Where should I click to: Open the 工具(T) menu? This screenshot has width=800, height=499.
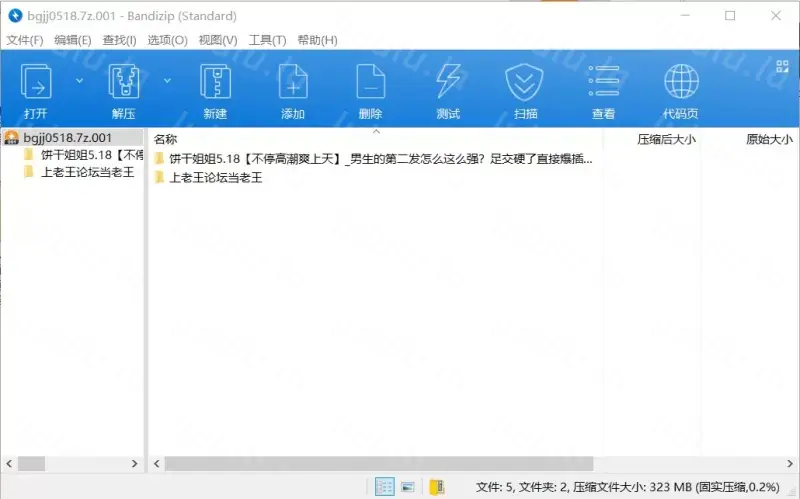[x=267, y=40]
